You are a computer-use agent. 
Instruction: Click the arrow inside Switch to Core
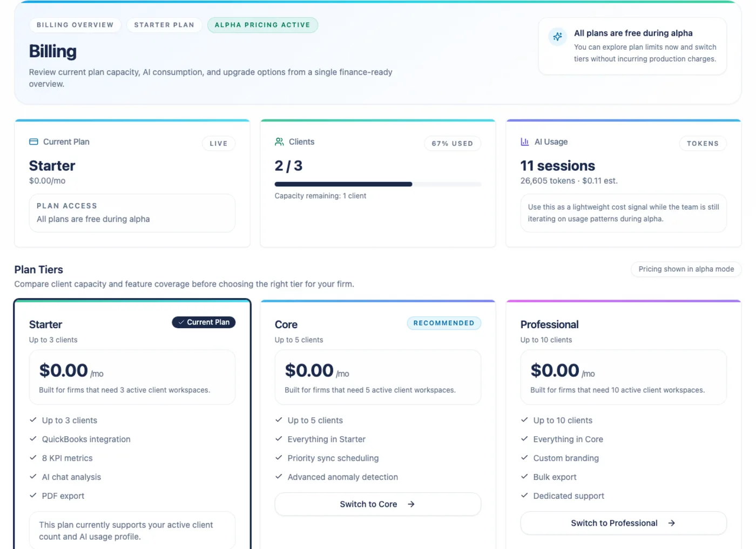[411, 504]
